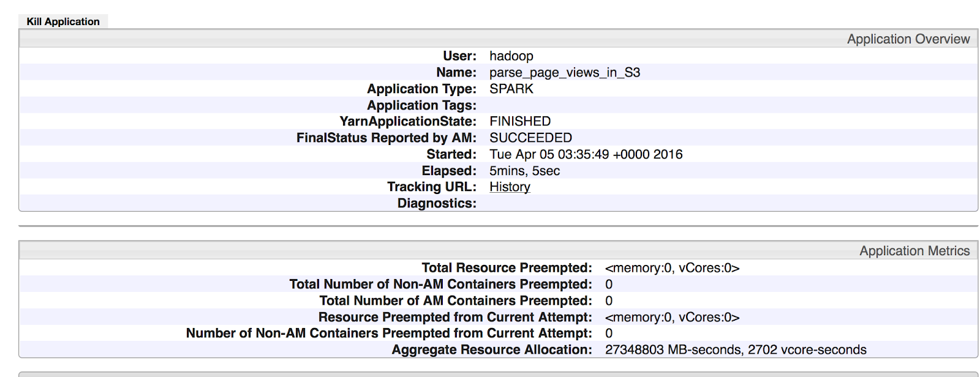The width and height of the screenshot is (980, 377).
Task: Click the started timestamp Tue Apr 05 03:35:49
Action: click(x=586, y=154)
